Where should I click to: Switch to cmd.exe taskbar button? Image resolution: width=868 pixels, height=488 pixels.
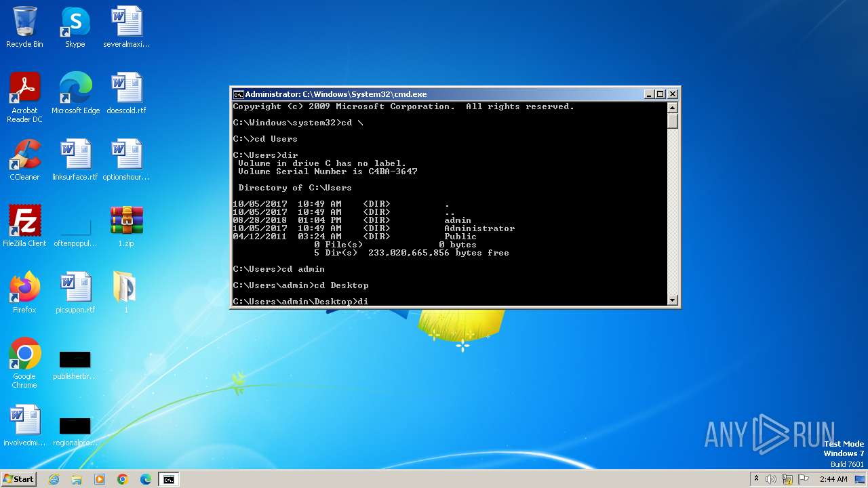pos(169,479)
